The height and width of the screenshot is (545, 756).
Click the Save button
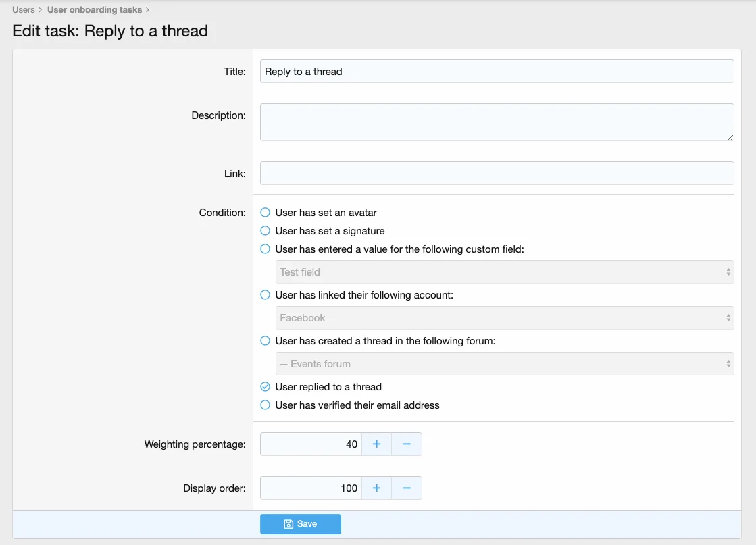[300, 524]
